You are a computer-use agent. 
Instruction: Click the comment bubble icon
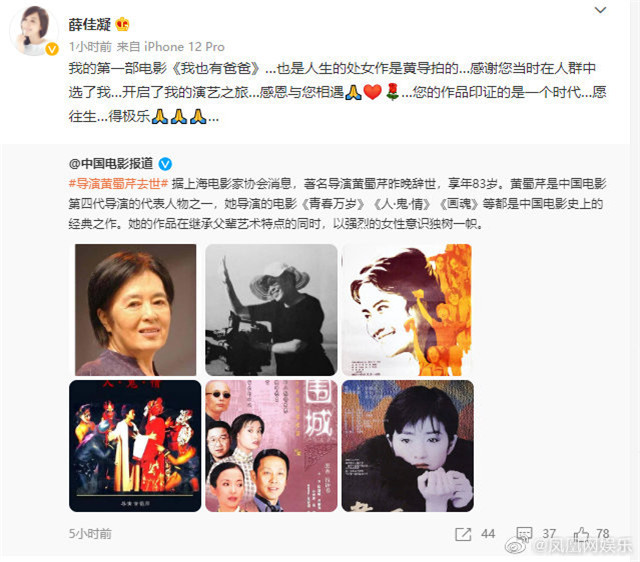tap(524, 534)
